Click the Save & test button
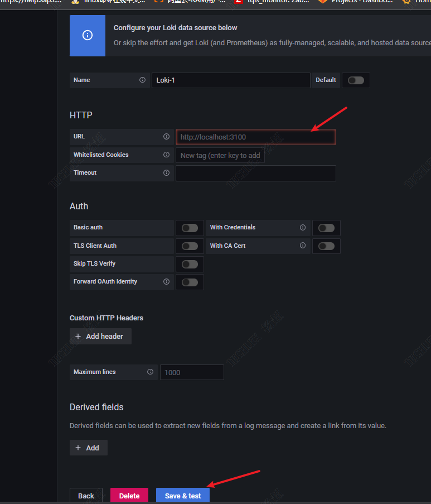This screenshot has width=431, height=504. click(183, 495)
